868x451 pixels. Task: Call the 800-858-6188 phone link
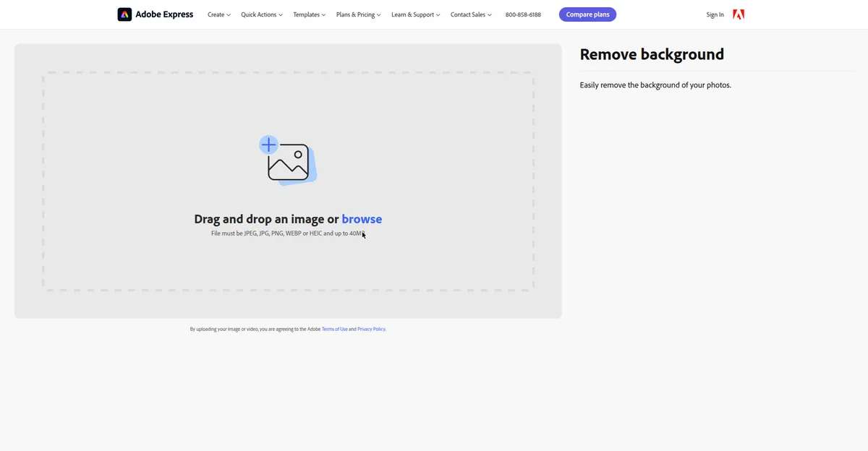[x=523, y=14]
